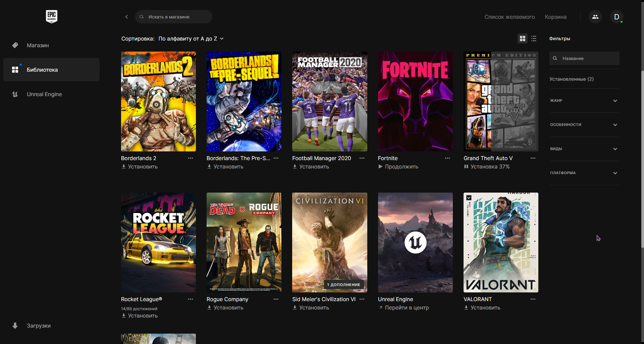This screenshot has width=644, height=344.
Task: Click Перейти в центр under Unreal Engine
Action: pyautogui.click(x=404, y=307)
